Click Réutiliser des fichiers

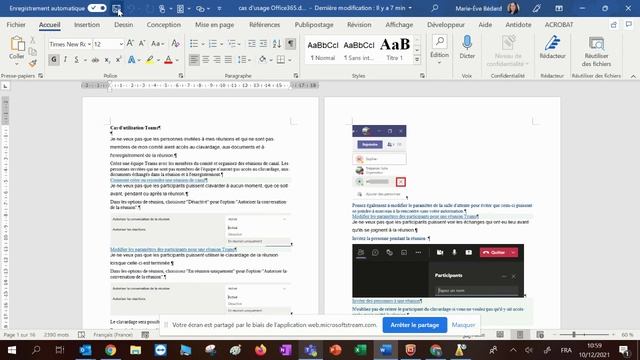pyautogui.click(x=596, y=51)
